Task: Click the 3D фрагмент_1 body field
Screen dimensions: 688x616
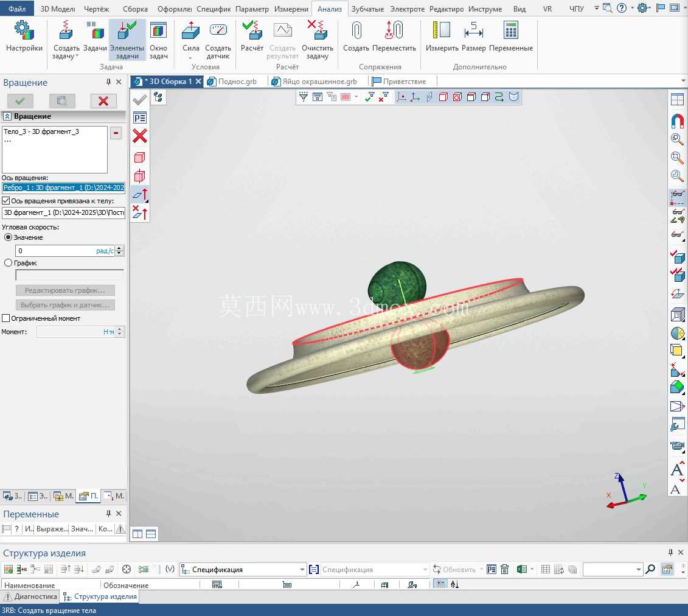Action: click(x=64, y=212)
